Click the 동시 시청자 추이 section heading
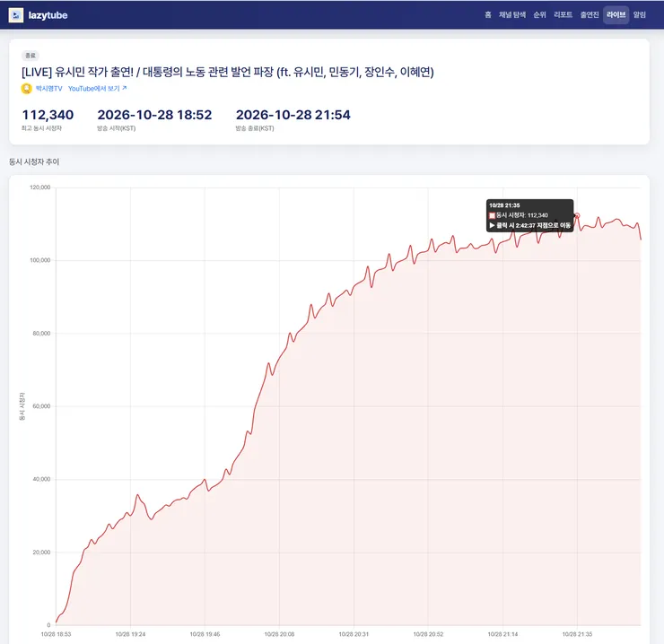664x644 pixels. [34, 161]
